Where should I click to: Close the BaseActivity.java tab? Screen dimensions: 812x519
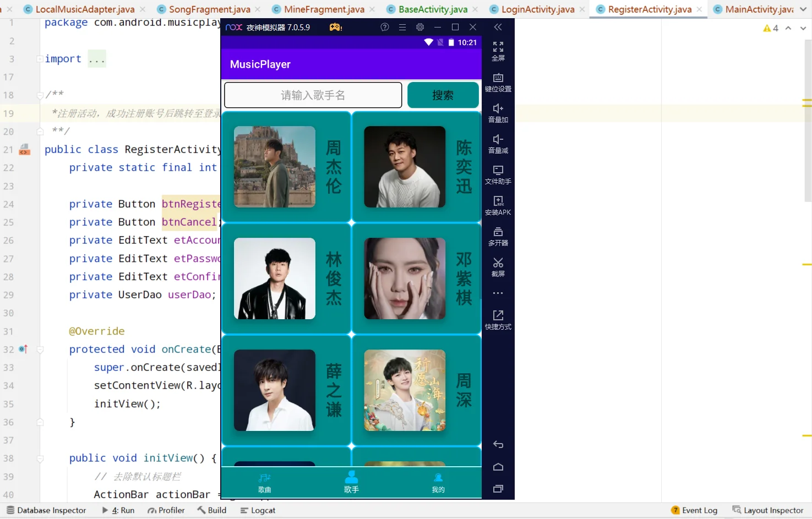pos(475,9)
